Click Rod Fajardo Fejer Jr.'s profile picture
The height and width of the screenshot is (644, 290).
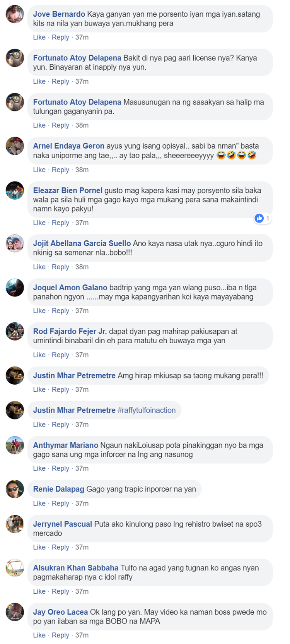15,332
